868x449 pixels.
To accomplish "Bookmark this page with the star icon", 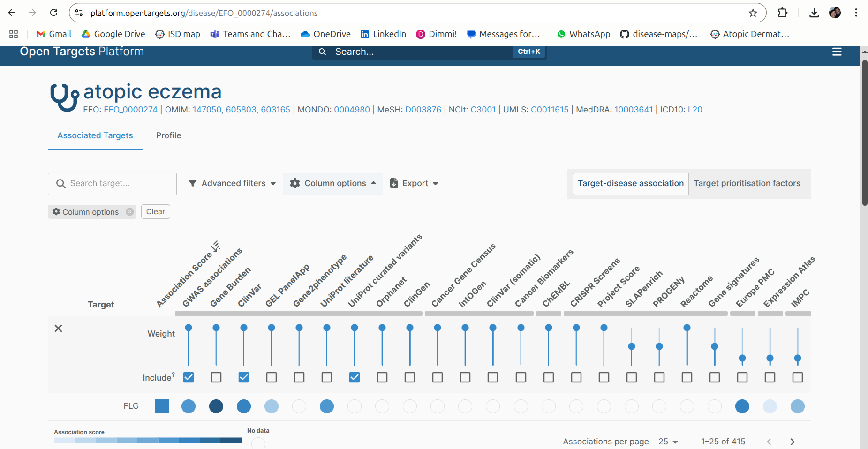I will [x=753, y=13].
